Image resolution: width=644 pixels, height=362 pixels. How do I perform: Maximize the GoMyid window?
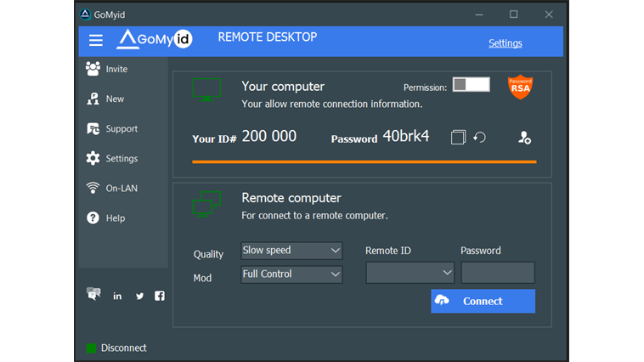(x=514, y=14)
